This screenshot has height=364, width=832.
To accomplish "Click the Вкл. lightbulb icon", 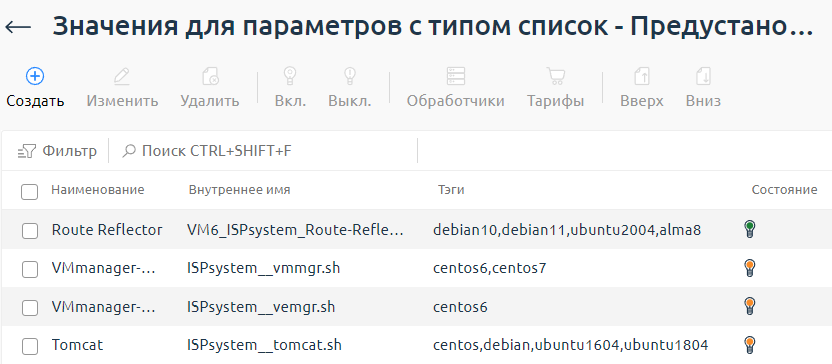I will click(x=290, y=76).
